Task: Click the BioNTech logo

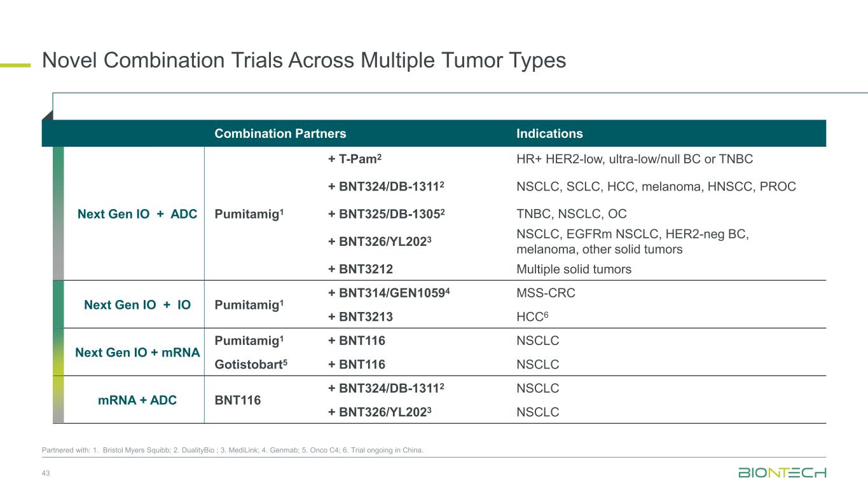Action: [782, 473]
